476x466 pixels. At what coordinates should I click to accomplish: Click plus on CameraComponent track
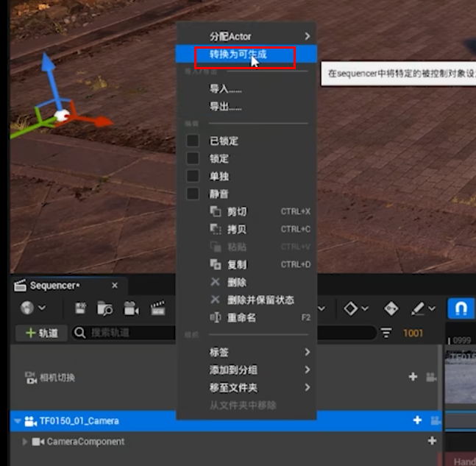433,440
